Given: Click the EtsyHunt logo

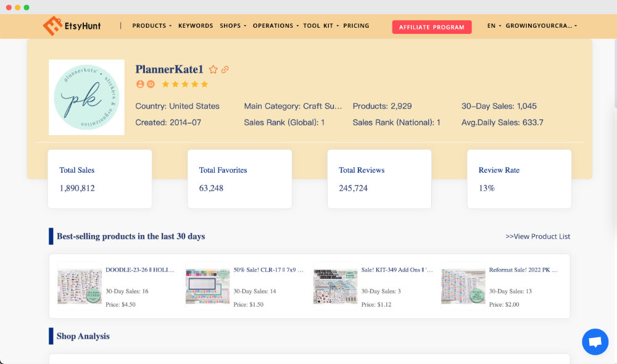Looking at the screenshot, I should point(72,26).
